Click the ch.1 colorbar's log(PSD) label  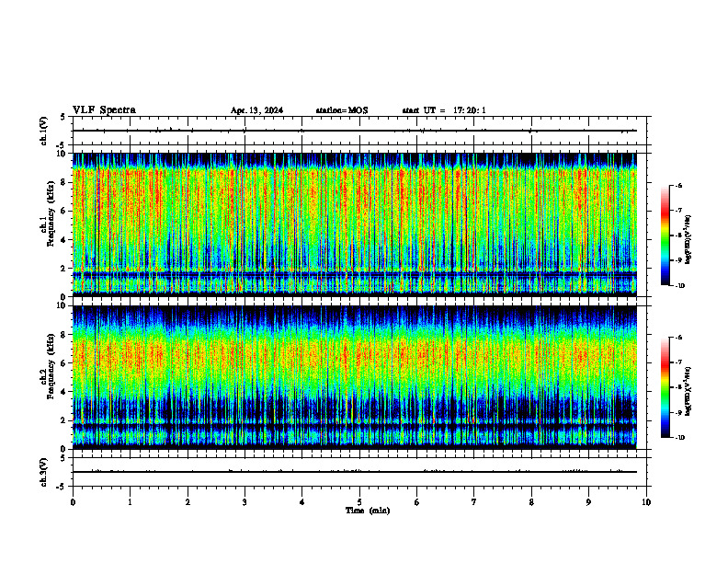688,240
